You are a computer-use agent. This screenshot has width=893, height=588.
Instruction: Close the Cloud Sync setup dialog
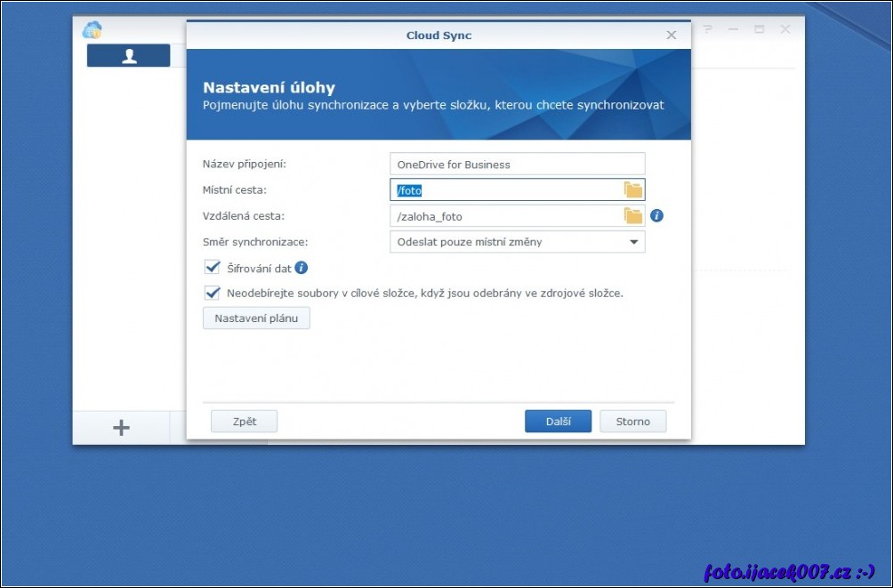click(672, 36)
